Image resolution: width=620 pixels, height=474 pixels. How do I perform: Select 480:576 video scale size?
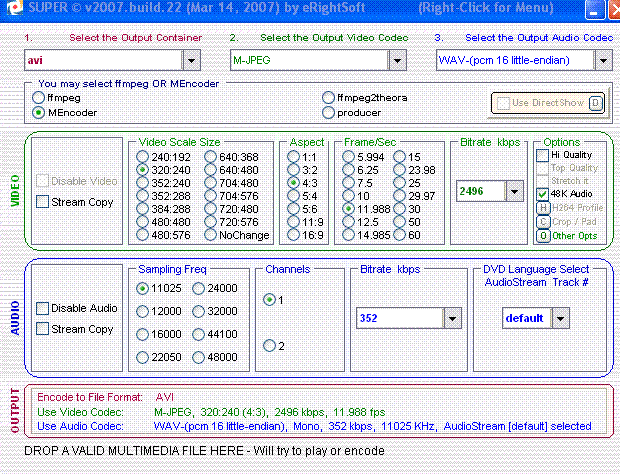(142, 235)
